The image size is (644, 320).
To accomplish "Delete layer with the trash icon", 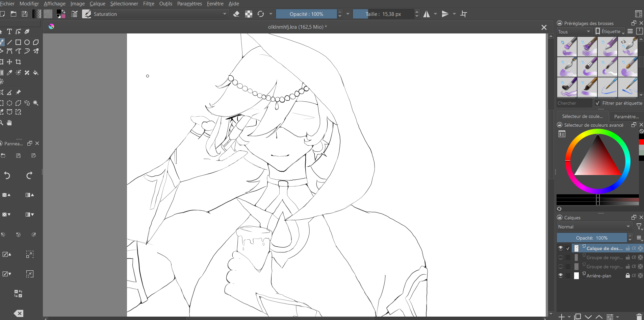I will click(639, 317).
